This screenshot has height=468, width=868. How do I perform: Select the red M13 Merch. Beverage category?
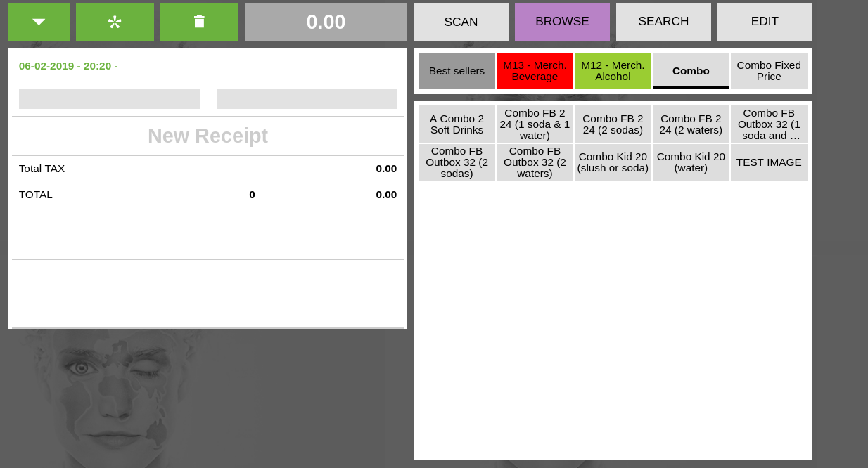(535, 71)
